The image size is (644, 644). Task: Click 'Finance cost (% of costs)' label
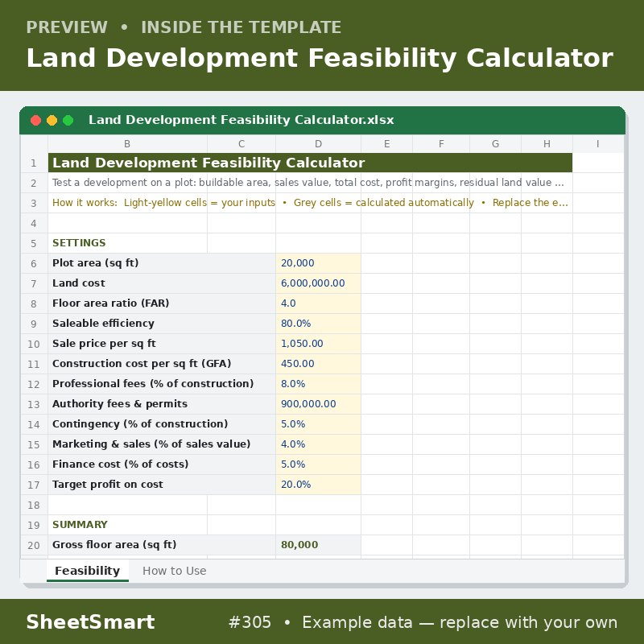click(120, 464)
